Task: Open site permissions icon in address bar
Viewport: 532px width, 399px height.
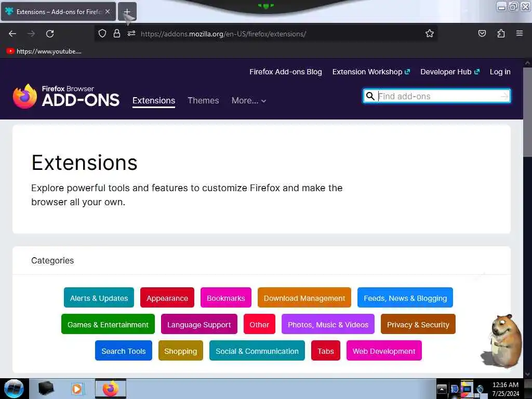Action: (x=131, y=33)
